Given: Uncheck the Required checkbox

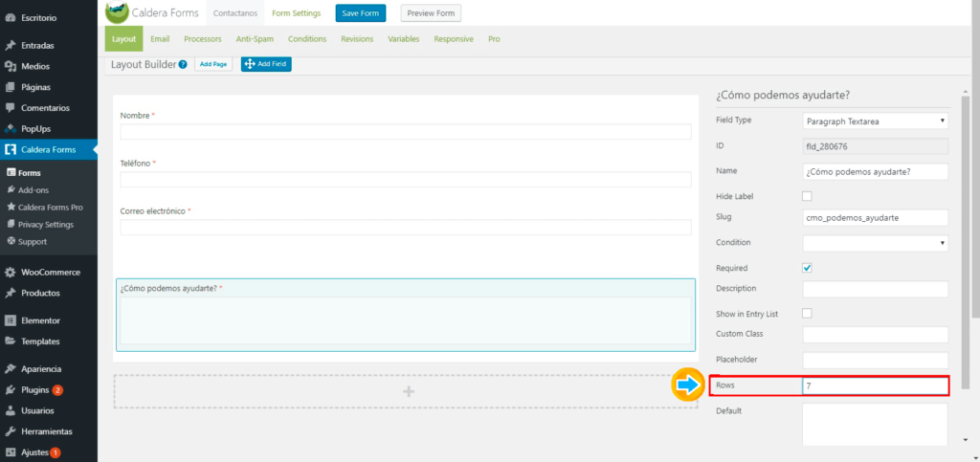Looking at the screenshot, I should point(807,268).
